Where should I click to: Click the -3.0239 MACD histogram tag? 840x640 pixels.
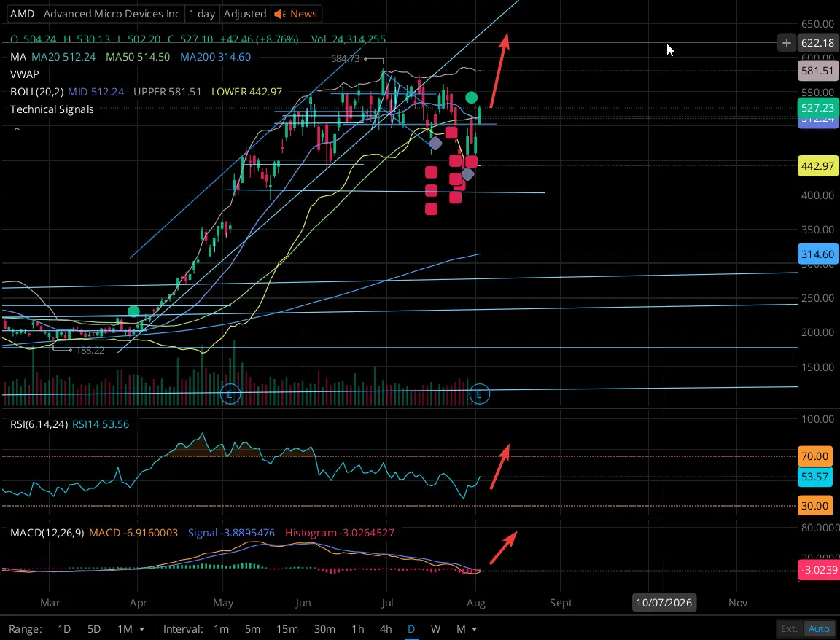point(819,569)
